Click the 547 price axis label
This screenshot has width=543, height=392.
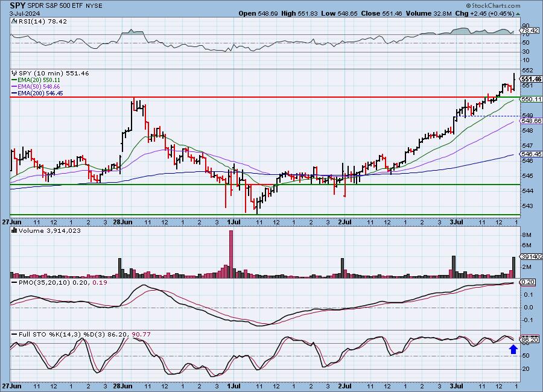point(527,146)
